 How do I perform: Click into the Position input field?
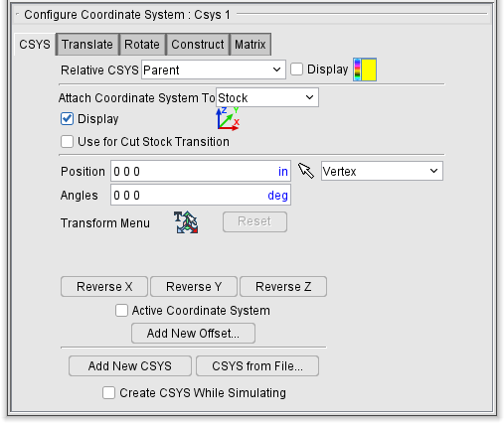pyautogui.click(x=201, y=171)
